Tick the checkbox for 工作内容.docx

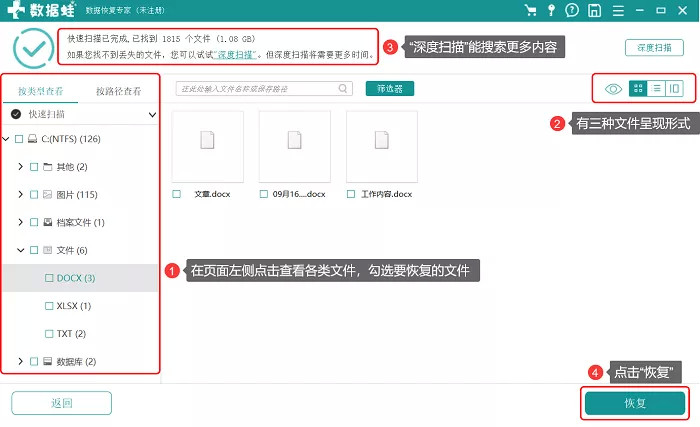pos(351,194)
